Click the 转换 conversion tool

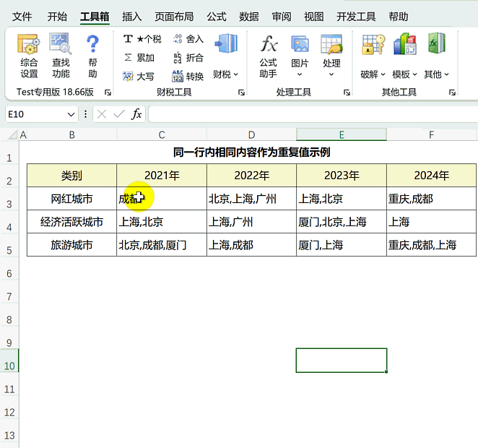(188, 76)
